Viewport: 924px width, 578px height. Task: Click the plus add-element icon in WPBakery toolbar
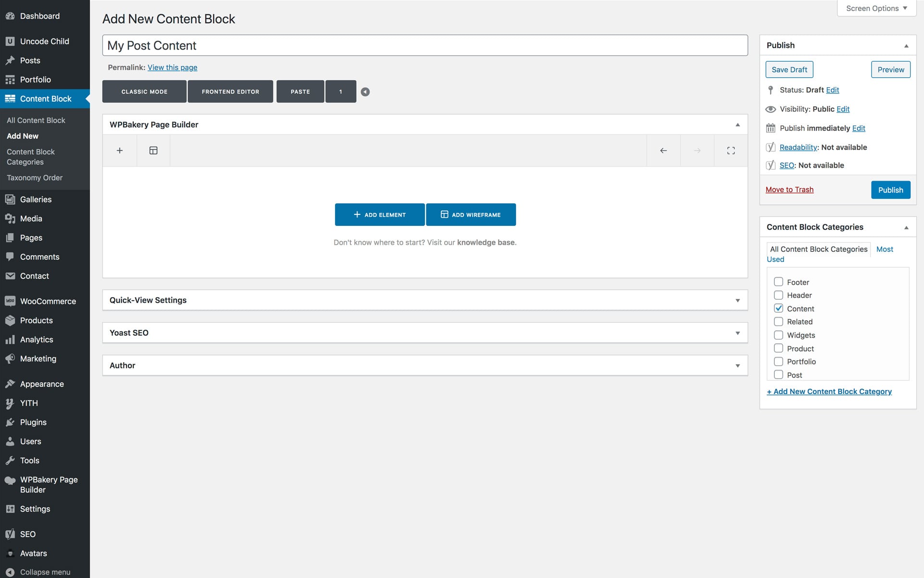[120, 151]
